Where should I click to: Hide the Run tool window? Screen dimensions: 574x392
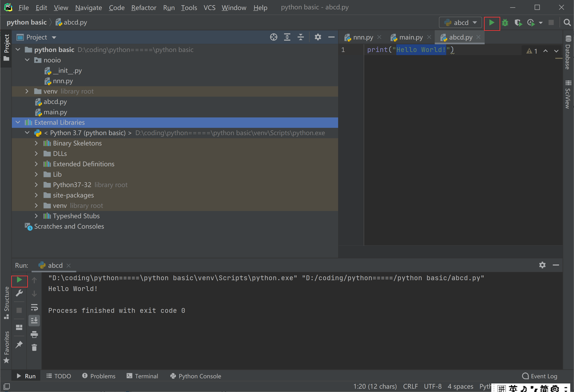tap(556, 265)
